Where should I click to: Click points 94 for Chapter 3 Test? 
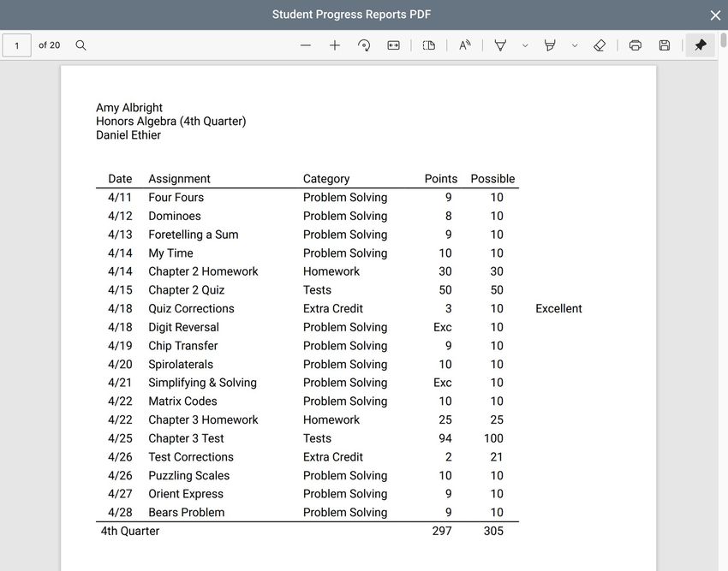coord(445,438)
